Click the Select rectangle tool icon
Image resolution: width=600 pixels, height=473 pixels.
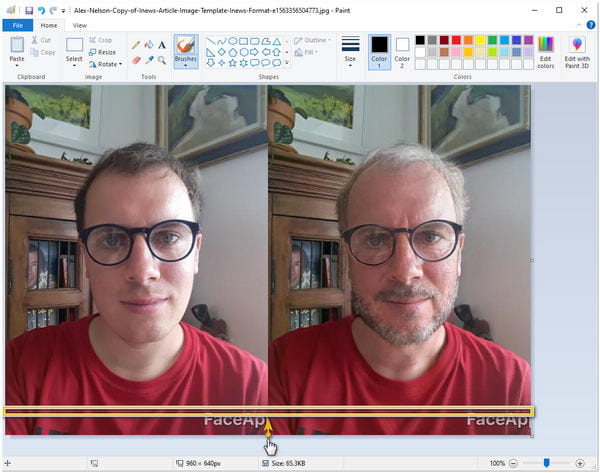(x=74, y=45)
